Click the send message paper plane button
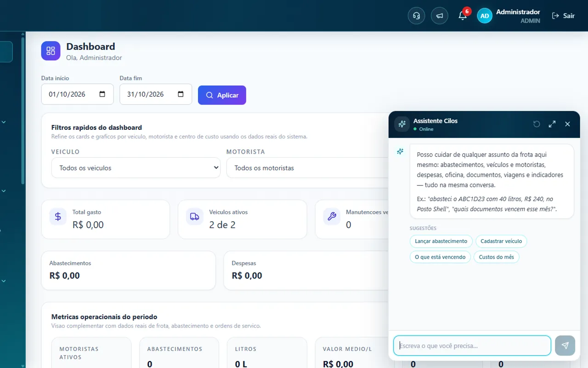This screenshot has height=368, width=588. click(565, 345)
